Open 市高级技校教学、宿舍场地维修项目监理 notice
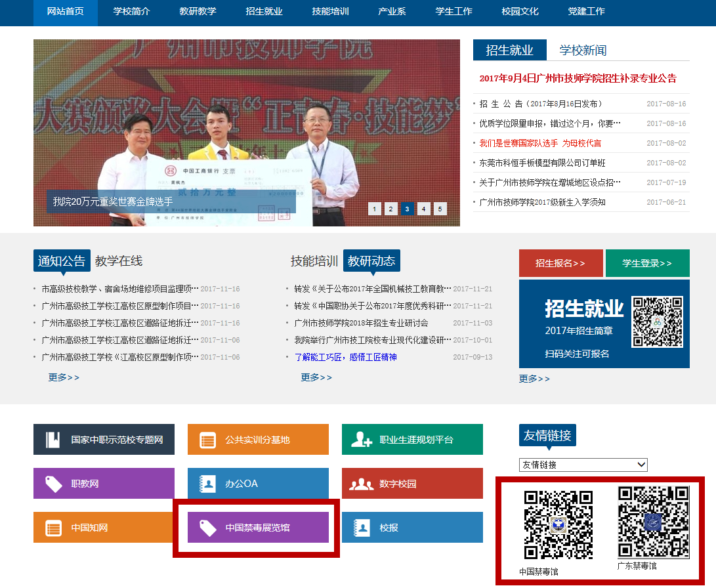The width and height of the screenshot is (716, 588). point(120,289)
